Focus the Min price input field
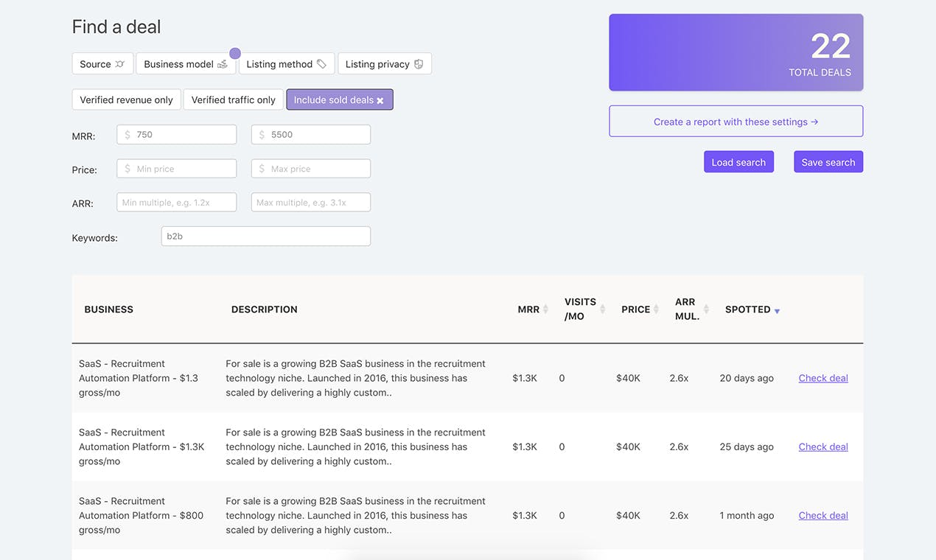Image resolution: width=936 pixels, height=560 pixels. [x=177, y=169]
